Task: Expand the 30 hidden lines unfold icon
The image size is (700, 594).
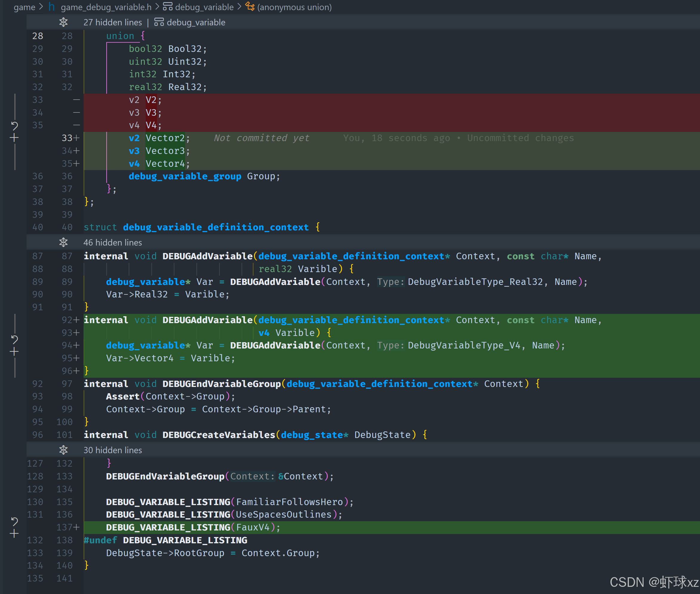Action: (x=63, y=450)
